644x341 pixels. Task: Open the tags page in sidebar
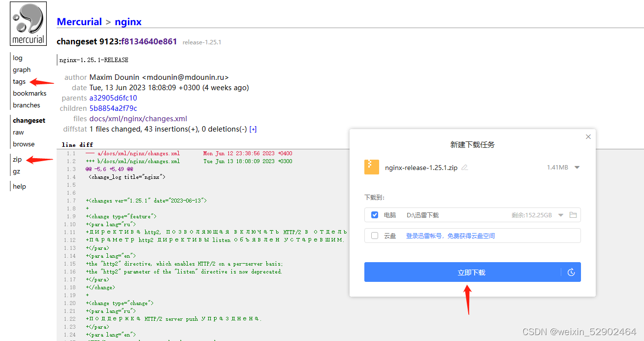[x=19, y=81]
